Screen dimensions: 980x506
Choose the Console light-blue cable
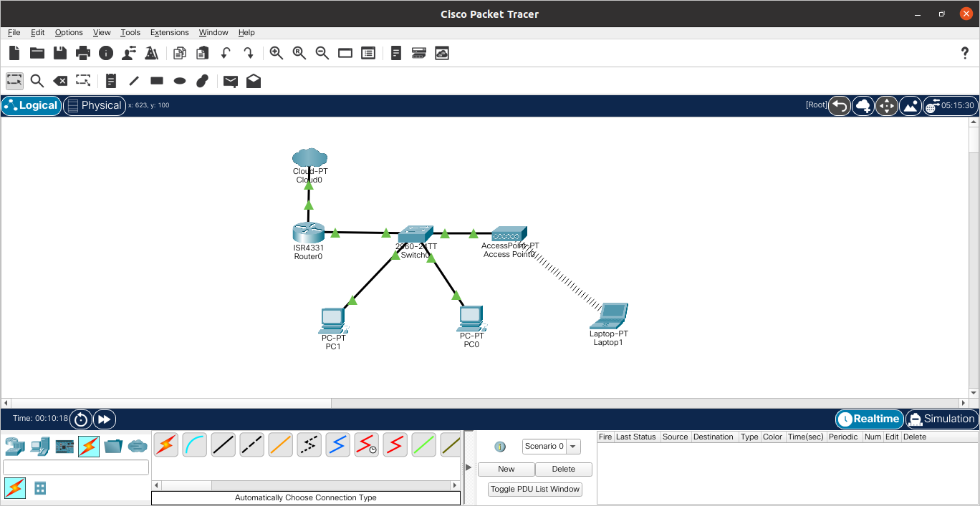click(x=195, y=445)
